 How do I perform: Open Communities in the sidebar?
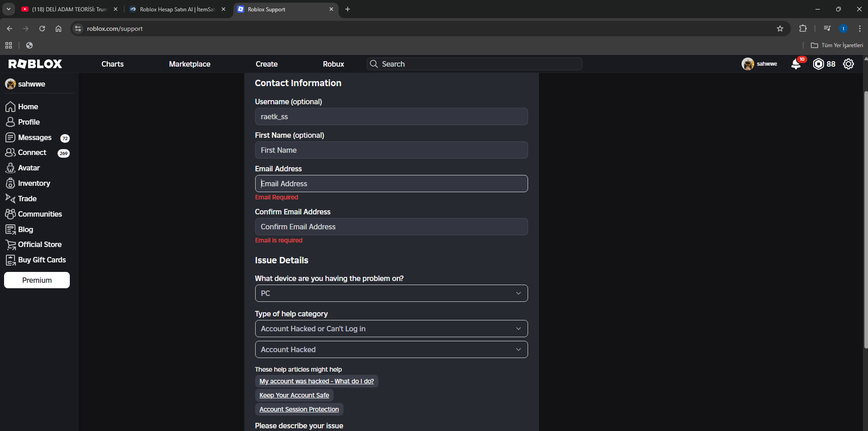[x=34, y=214]
